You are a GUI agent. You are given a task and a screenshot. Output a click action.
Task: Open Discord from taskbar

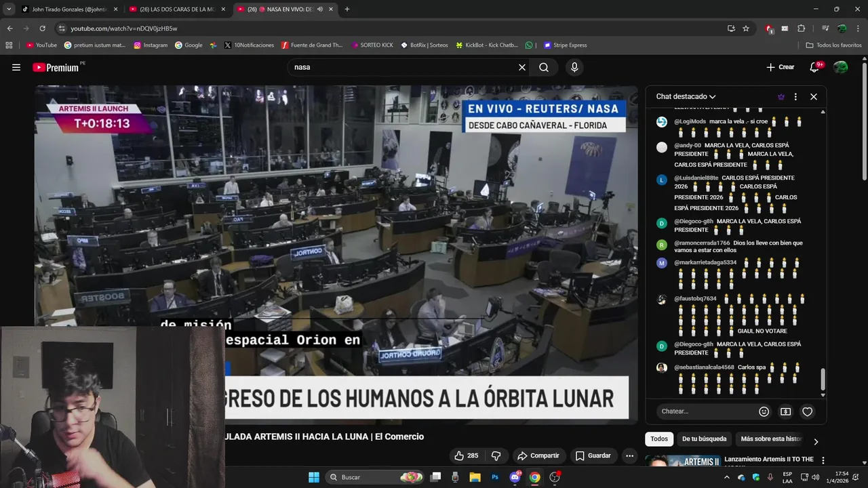[x=515, y=477]
